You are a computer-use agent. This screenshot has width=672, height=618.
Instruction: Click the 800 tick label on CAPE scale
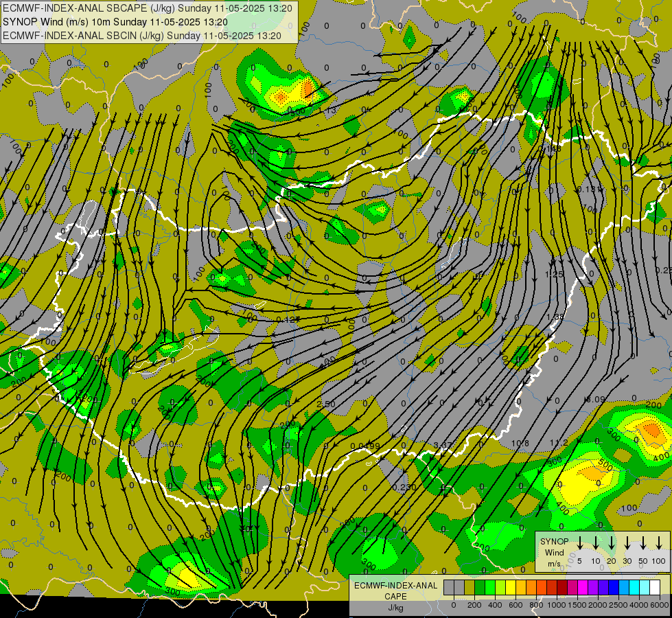[x=536, y=605]
